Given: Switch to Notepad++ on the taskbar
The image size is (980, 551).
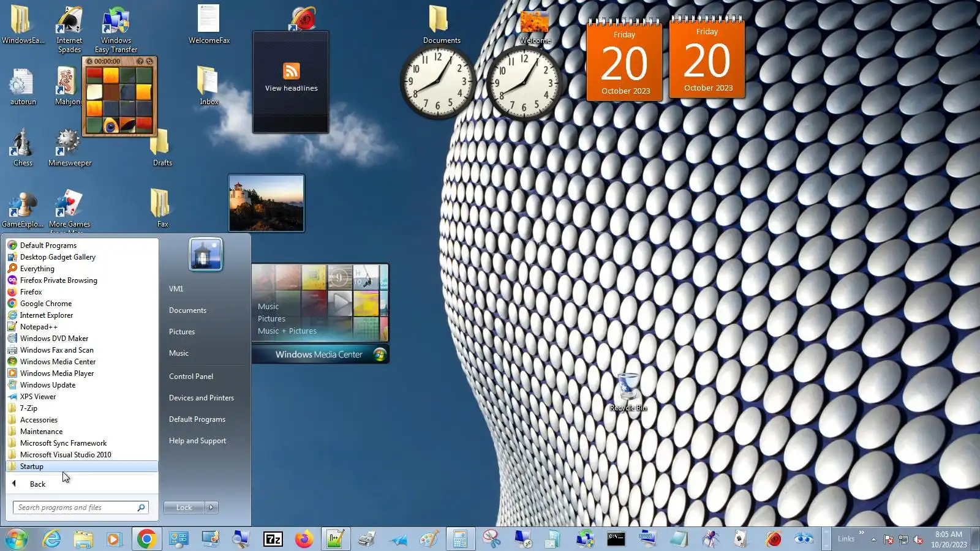Looking at the screenshot, I should tap(335, 539).
